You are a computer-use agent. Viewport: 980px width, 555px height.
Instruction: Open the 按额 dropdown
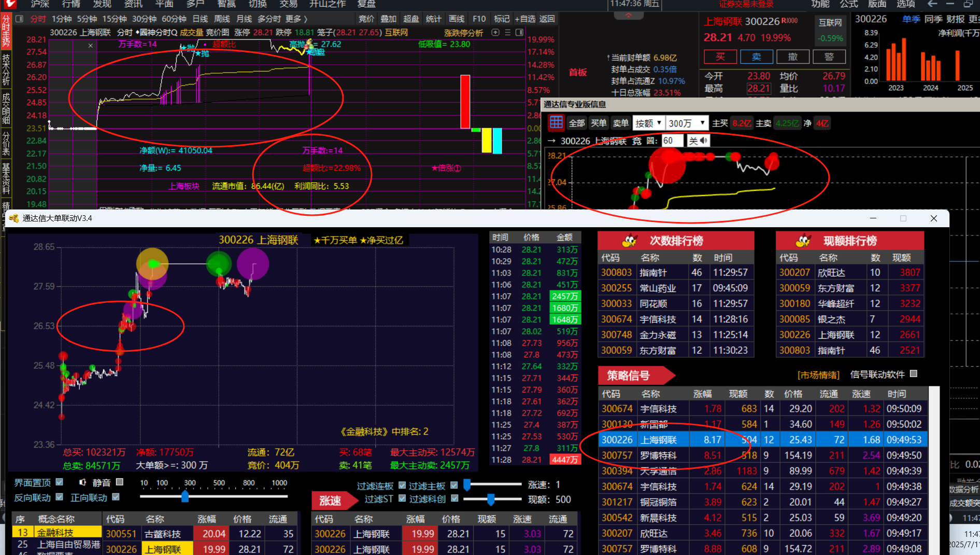(x=648, y=123)
